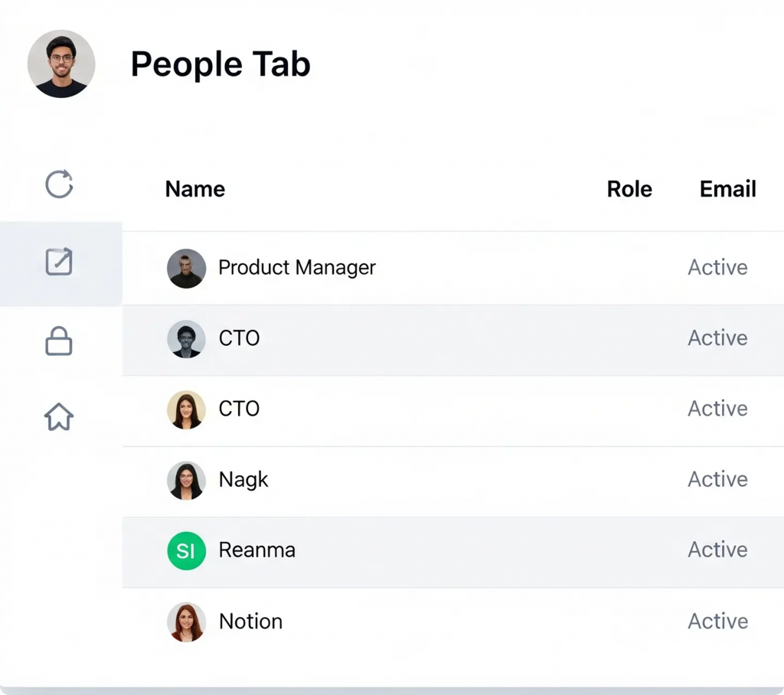The width and height of the screenshot is (784, 695).
Task: Sort by the Name column header
Action: (x=195, y=189)
